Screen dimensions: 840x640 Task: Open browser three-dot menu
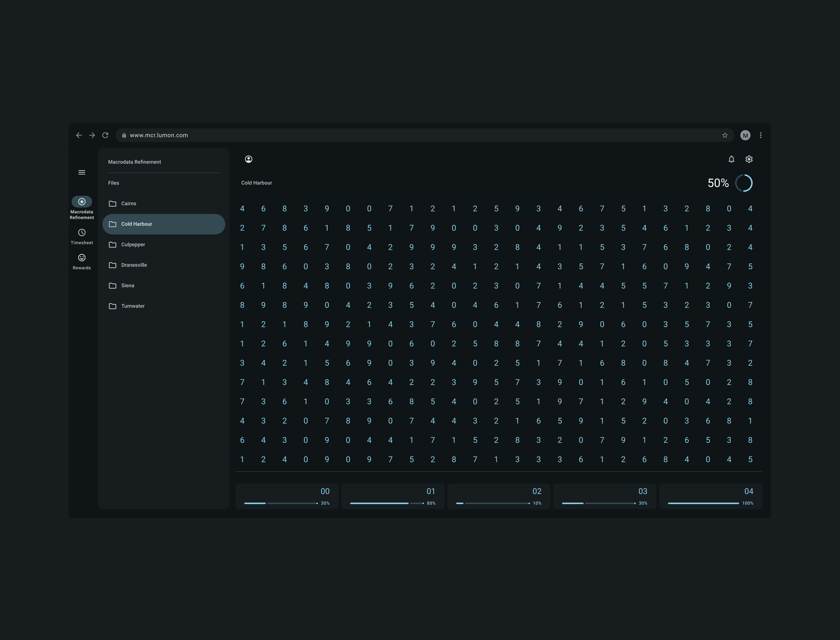tap(760, 135)
